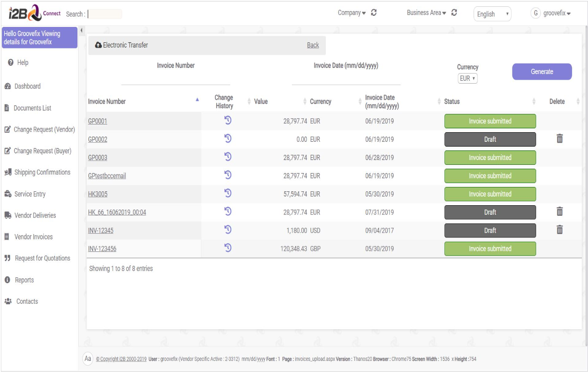Open the Company dropdown
This screenshot has height=372, width=588.
click(351, 13)
